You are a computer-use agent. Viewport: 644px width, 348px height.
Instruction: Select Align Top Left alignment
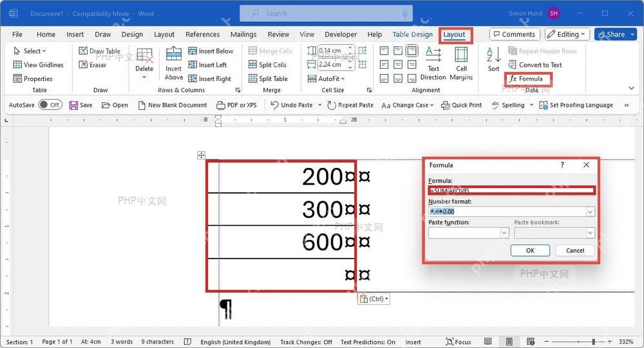click(x=384, y=51)
